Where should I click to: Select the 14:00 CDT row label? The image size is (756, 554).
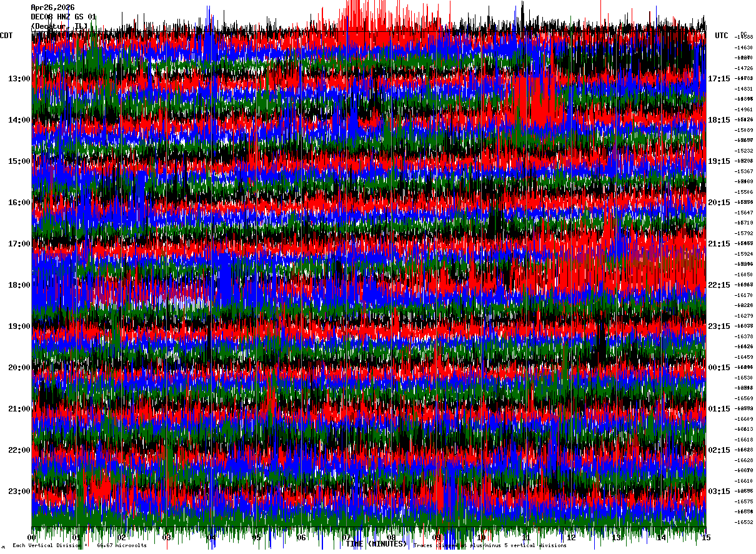click(19, 120)
